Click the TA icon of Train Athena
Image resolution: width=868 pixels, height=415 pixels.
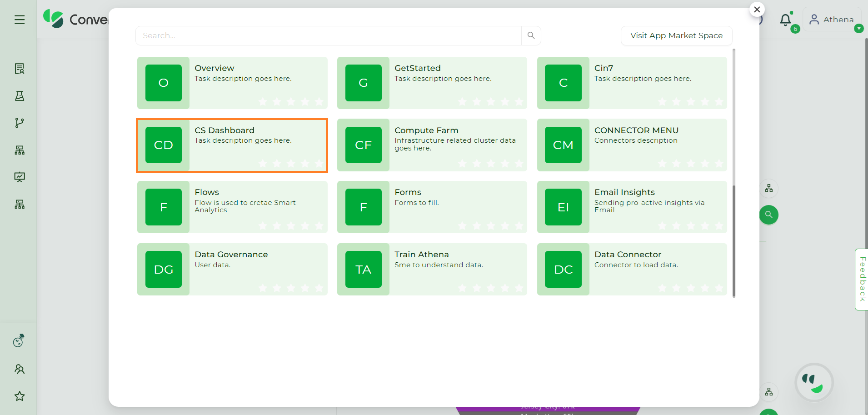click(x=364, y=270)
